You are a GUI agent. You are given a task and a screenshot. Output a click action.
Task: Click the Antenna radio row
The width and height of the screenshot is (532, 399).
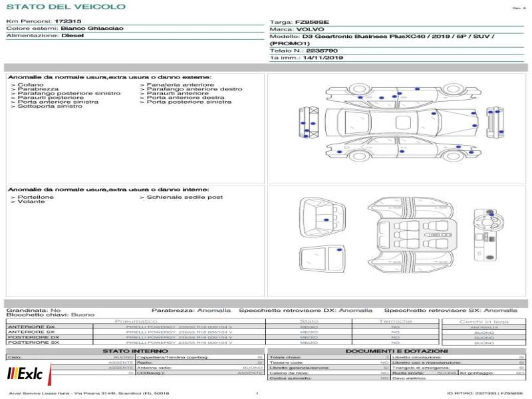pos(200,368)
